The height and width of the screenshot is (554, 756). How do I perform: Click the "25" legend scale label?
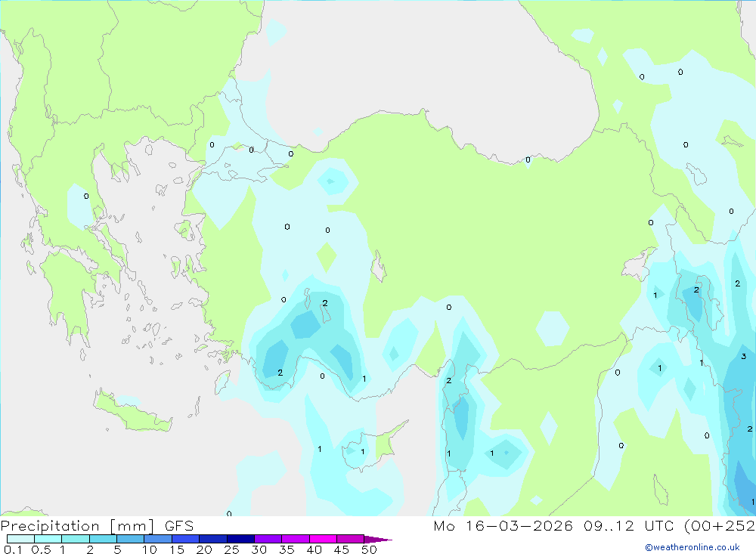coord(231,549)
